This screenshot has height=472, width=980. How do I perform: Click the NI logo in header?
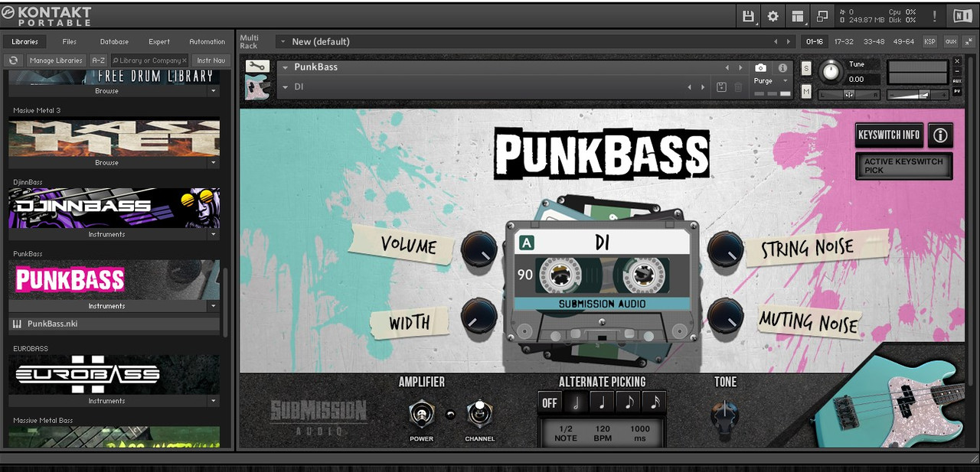tap(962, 15)
